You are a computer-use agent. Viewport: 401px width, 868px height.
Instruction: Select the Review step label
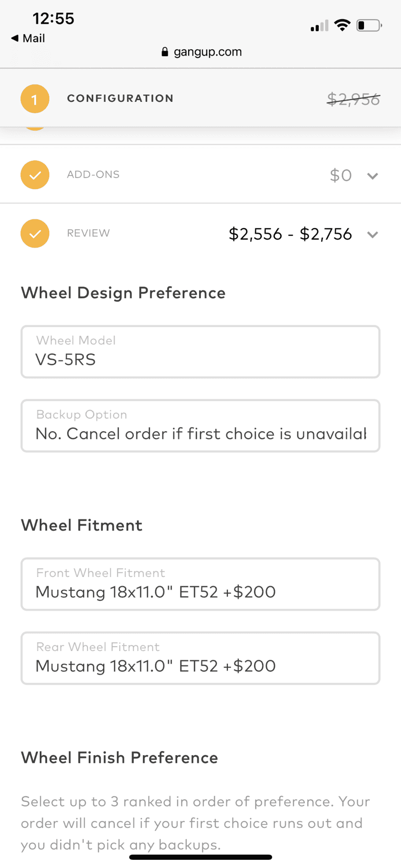88,233
